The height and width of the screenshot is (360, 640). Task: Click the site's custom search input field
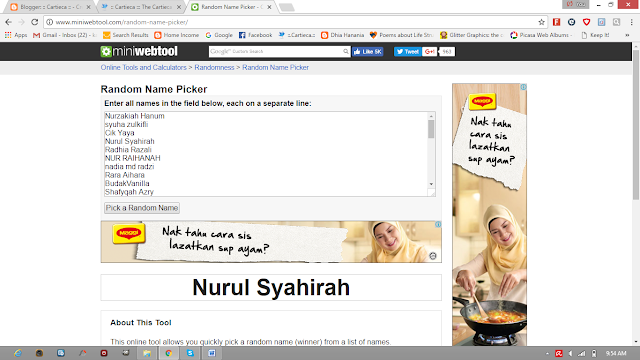click(x=276, y=51)
